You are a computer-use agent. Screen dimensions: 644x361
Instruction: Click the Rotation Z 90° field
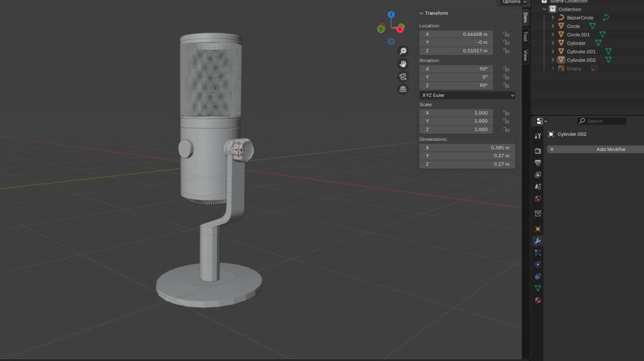tap(456, 86)
